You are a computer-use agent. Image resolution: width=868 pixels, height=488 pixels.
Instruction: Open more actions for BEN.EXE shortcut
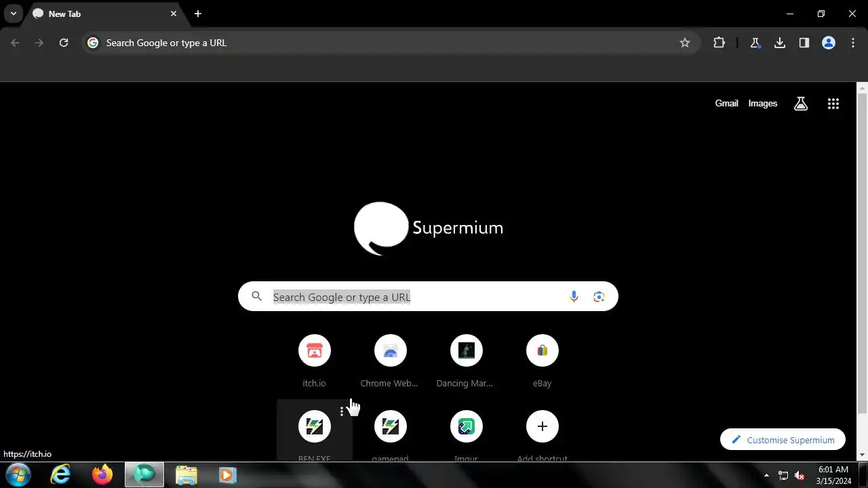click(x=342, y=411)
